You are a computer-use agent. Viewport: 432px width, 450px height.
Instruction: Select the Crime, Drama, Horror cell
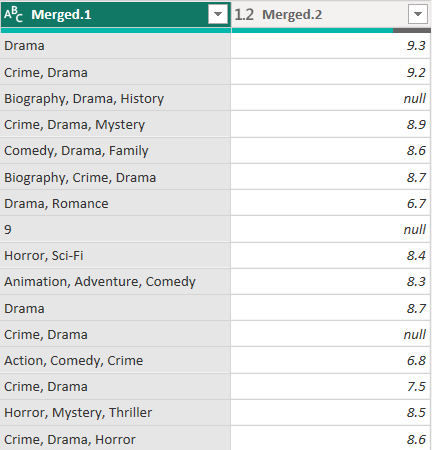coord(115,439)
